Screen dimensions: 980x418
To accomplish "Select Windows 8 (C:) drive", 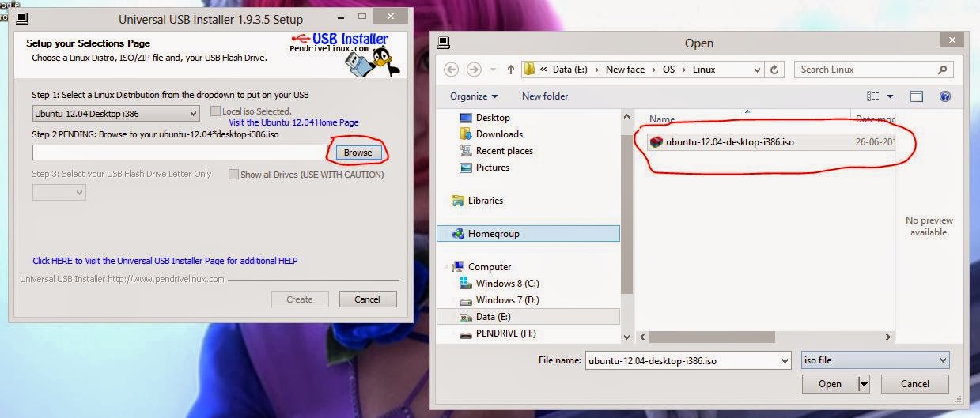I will click(x=508, y=284).
